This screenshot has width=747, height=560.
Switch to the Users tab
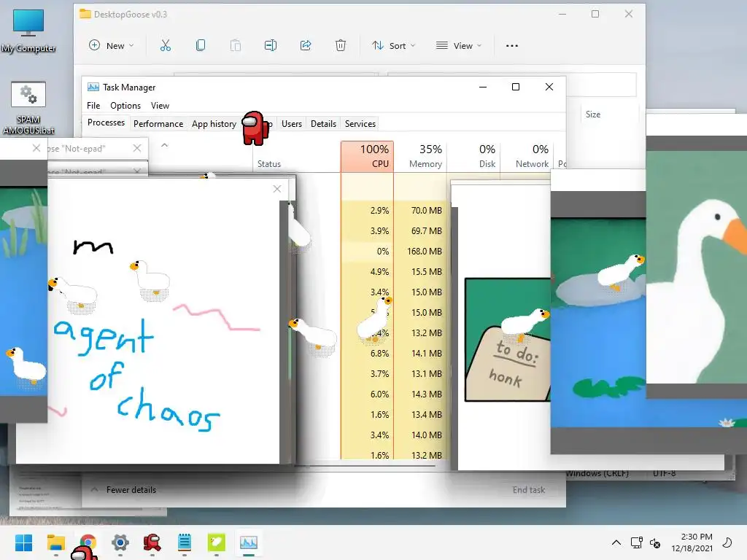coord(292,124)
